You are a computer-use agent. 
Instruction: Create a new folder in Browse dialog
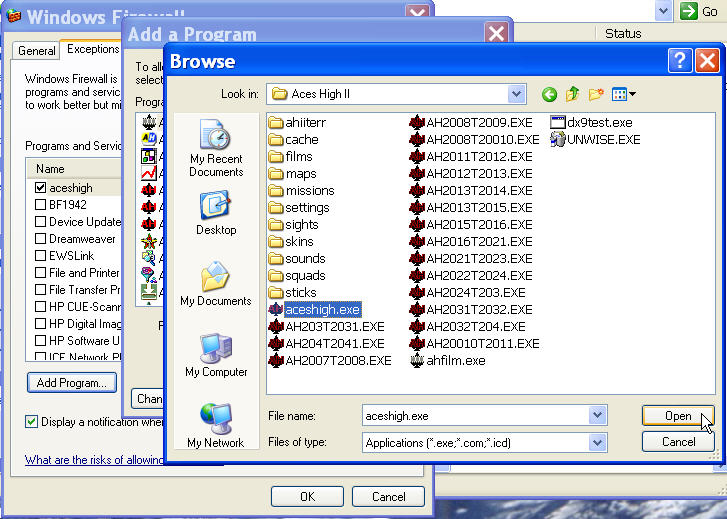tap(596, 95)
